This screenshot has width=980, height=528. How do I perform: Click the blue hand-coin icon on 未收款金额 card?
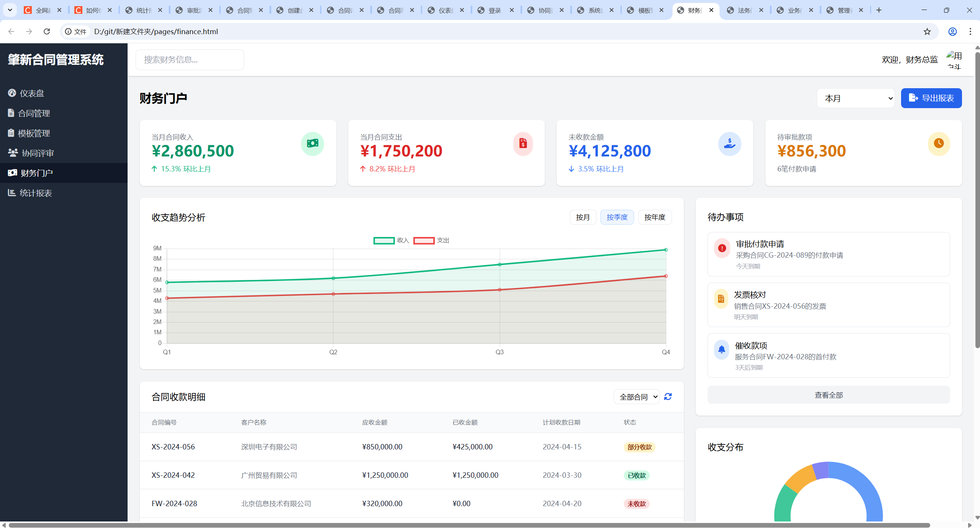729,143
